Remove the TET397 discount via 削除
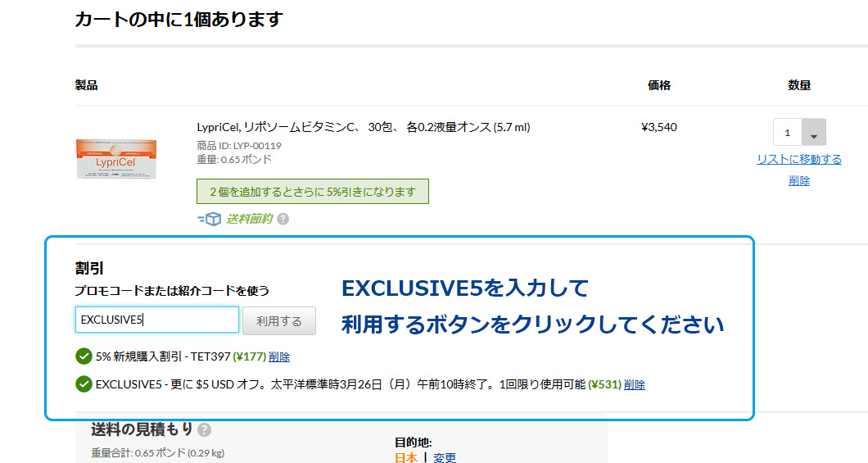Screen dimensions: 868x463 click(279, 357)
